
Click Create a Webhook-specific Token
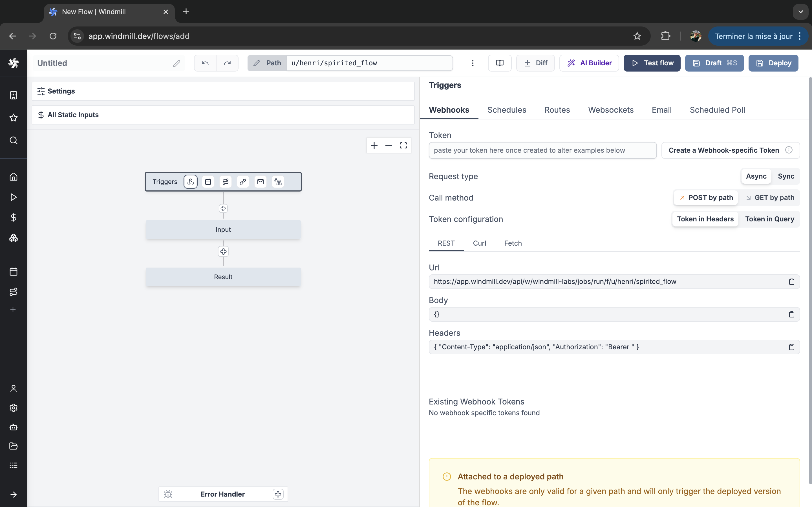tap(723, 150)
